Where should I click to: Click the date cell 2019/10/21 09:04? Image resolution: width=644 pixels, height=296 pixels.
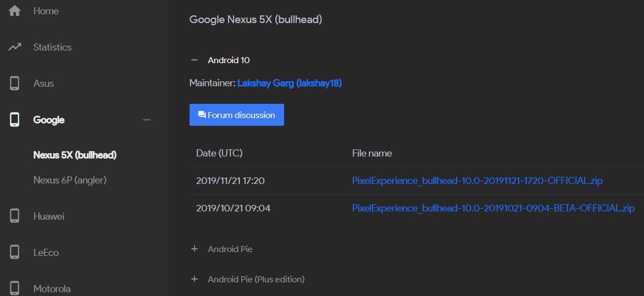click(233, 208)
